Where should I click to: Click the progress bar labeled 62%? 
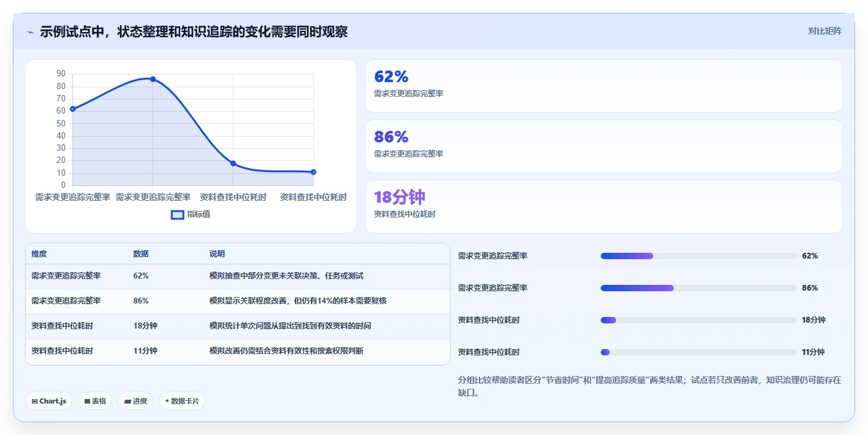[699, 256]
